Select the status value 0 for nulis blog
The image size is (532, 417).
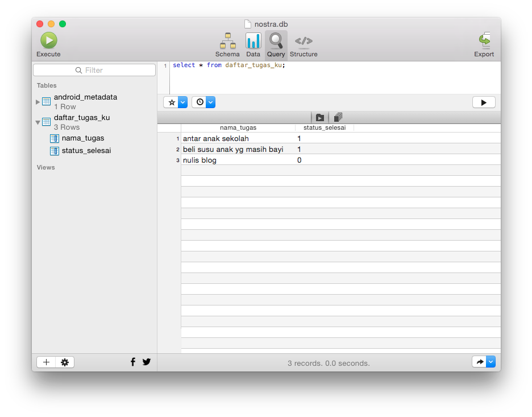[299, 160]
